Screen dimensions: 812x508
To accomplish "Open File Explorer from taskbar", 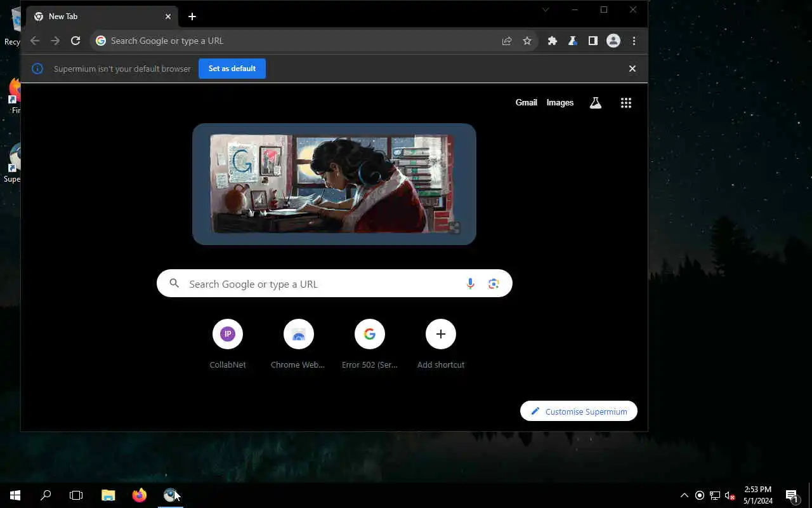I will coord(108,495).
